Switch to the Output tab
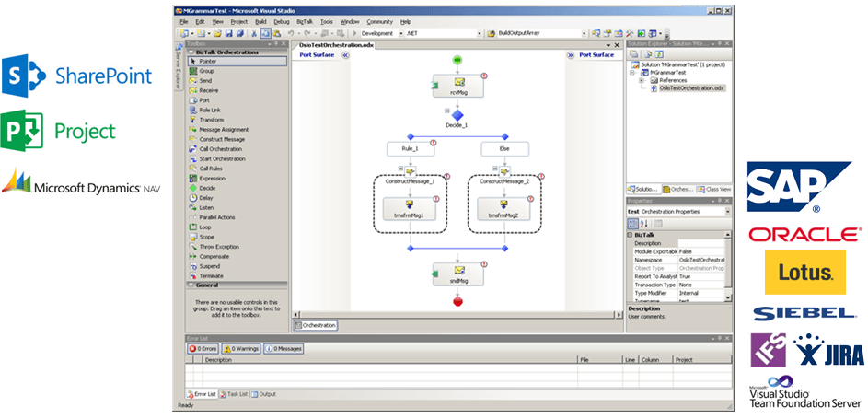 point(263,395)
